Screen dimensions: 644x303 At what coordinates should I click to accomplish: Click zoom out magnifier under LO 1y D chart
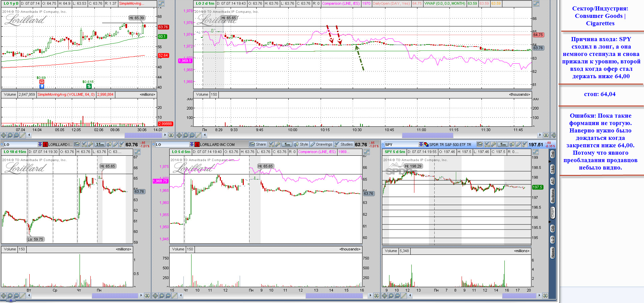coord(17,135)
